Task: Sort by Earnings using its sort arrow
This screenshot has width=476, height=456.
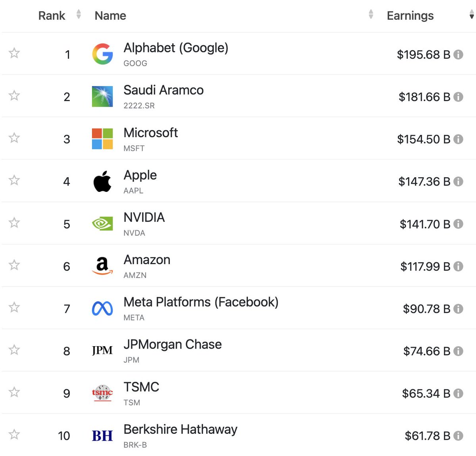Action: coord(472,14)
